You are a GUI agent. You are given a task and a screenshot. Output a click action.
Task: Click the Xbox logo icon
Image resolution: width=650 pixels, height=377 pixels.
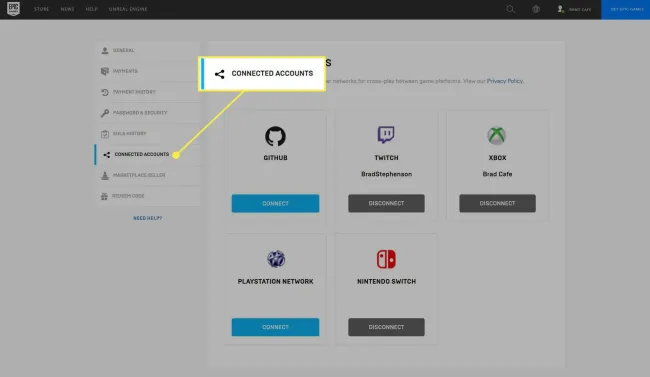pyautogui.click(x=497, y=136)
